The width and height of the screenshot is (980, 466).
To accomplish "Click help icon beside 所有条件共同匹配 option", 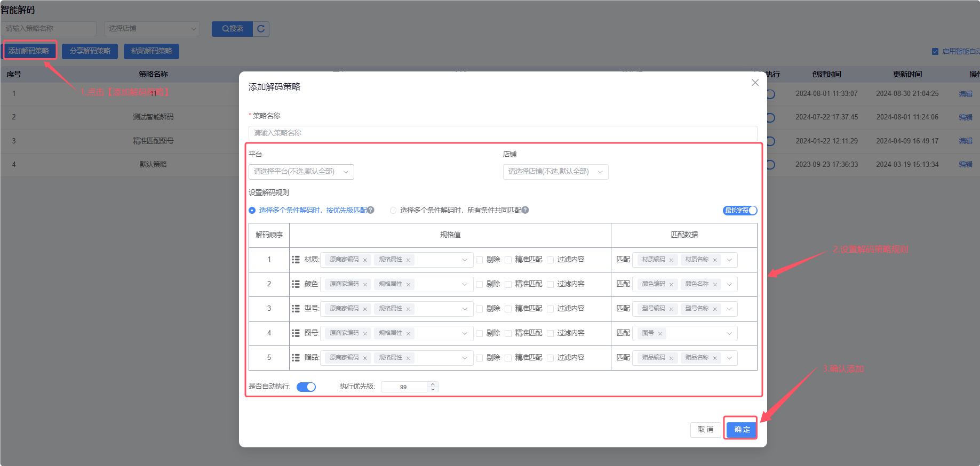I will click(x=525, y=210).
